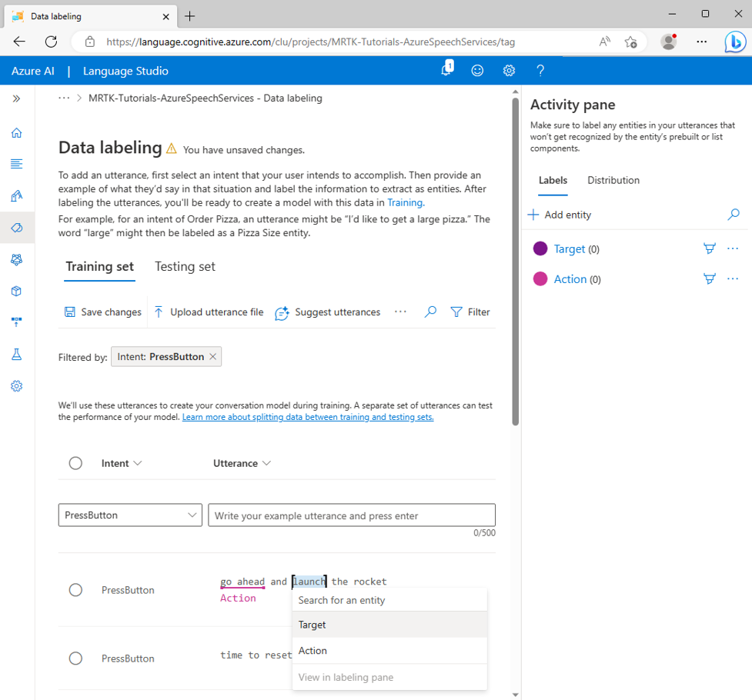Click the main content vertical scrollbar

click(x=515, y=262)
